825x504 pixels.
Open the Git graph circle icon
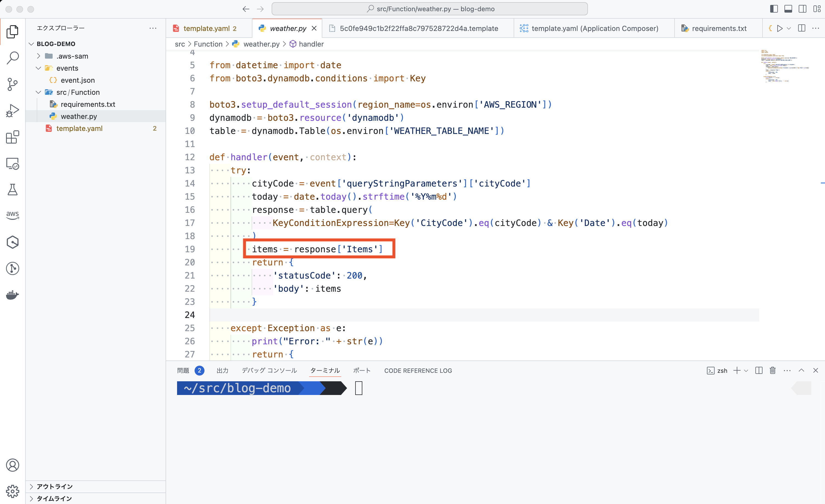(12, 268)
